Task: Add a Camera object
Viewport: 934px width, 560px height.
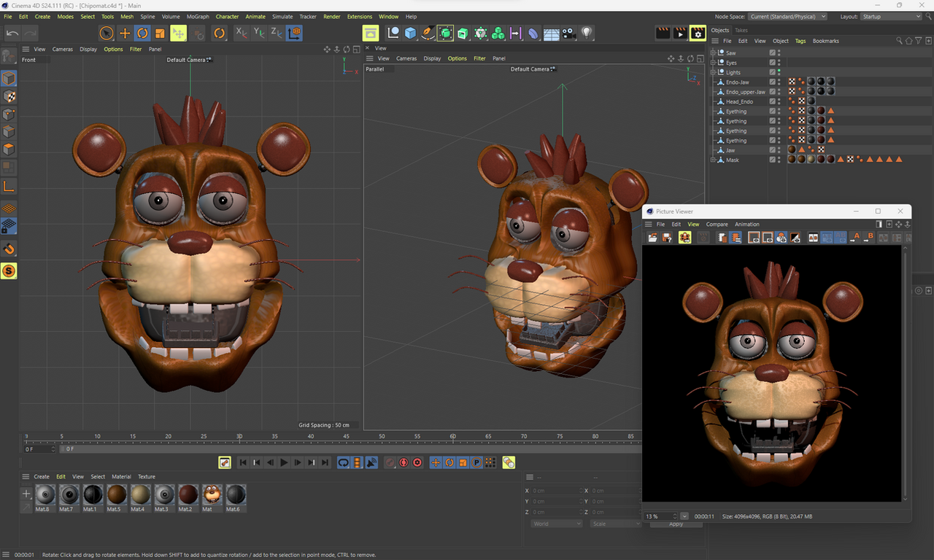Action: click(x=568, y=33)
